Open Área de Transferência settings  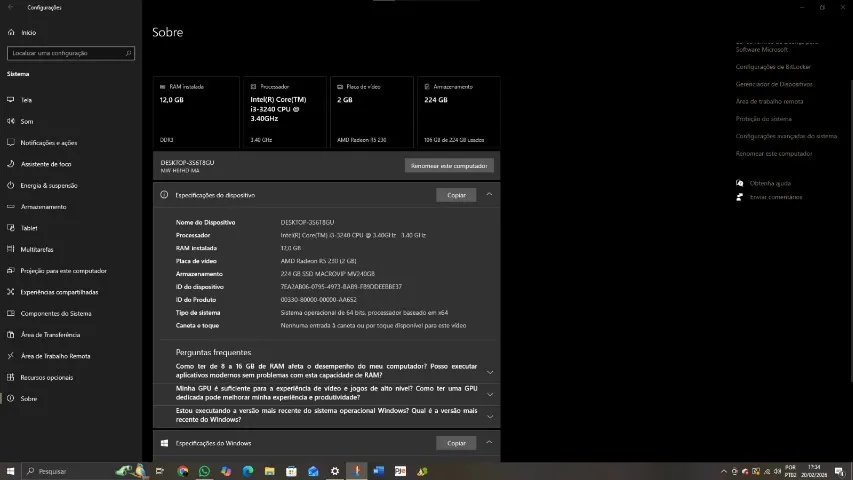click(50, 335)
